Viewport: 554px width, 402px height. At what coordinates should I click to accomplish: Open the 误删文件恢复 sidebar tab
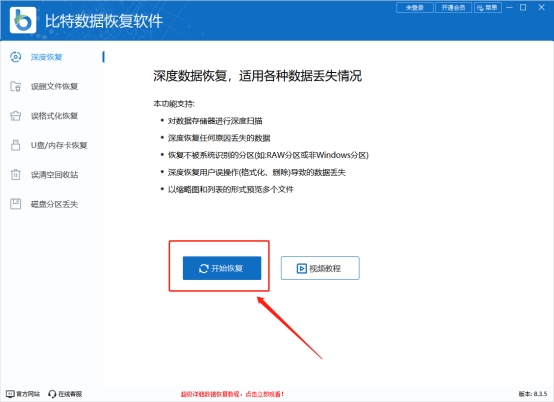53,86
